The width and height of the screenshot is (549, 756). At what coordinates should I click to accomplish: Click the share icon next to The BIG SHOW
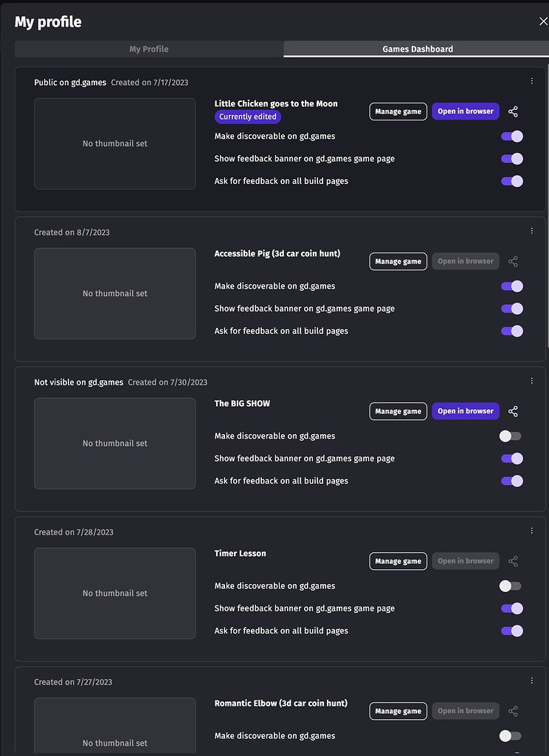[513, 410]
